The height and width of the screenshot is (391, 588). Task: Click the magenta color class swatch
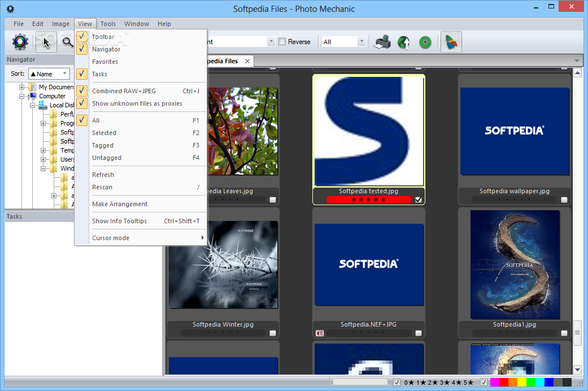[x=495, y=383]
